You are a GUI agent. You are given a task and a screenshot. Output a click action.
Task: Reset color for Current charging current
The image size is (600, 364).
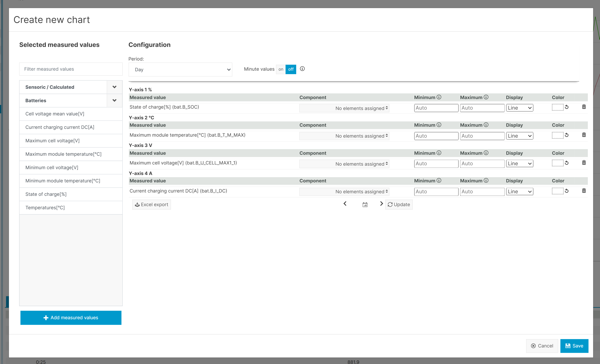click(567, 191)
